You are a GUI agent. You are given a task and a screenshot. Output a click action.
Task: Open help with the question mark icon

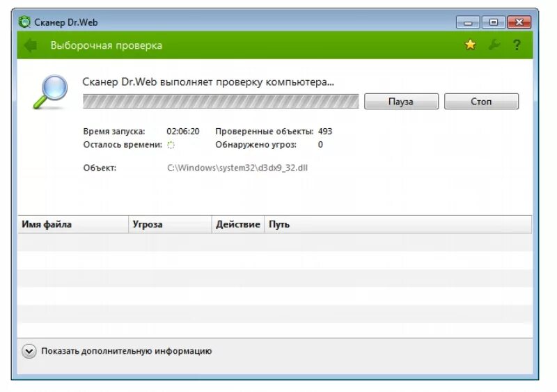[517, 45]
